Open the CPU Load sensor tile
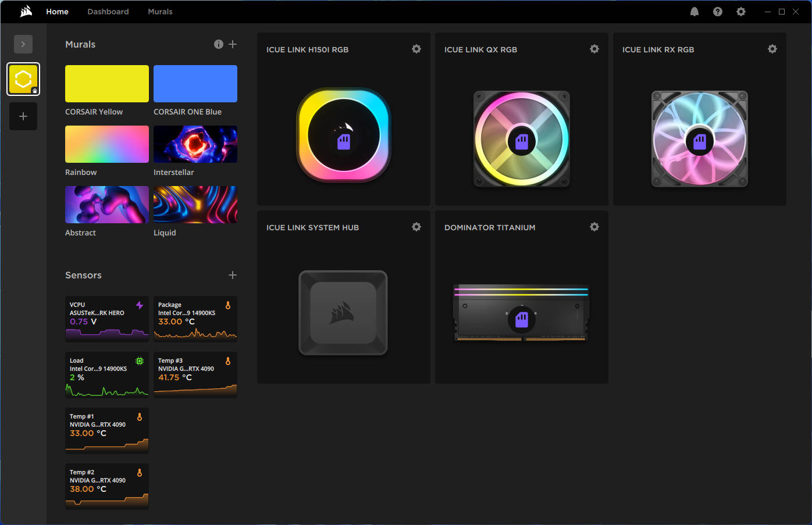Screen dimensions: 812x525 [107, 375]
